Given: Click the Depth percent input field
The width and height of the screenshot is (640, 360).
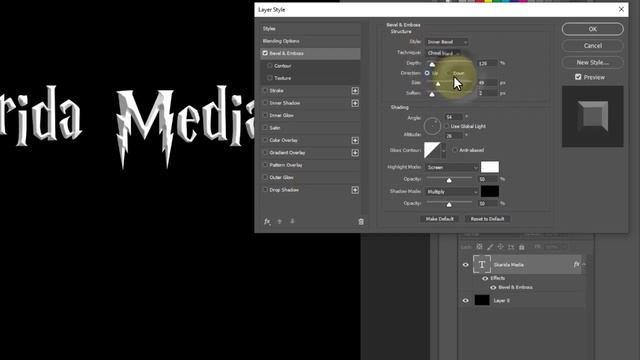Looking at the screenshot, I should pos(488,63).
